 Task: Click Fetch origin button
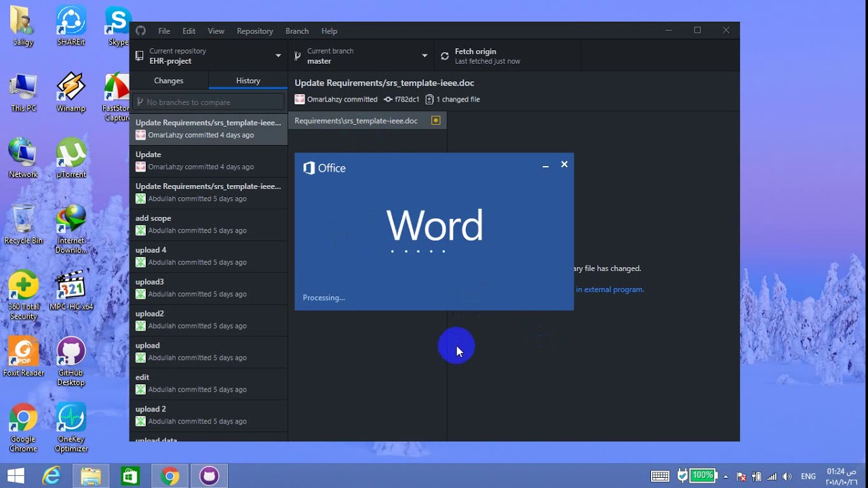[508, 56]
